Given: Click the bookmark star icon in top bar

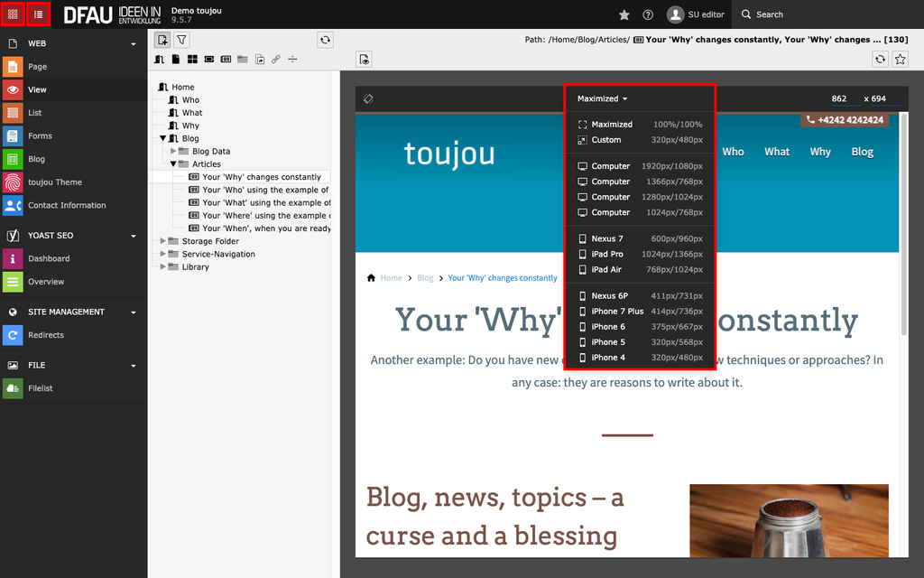Looking at the screenshot, I should point(624,14).
